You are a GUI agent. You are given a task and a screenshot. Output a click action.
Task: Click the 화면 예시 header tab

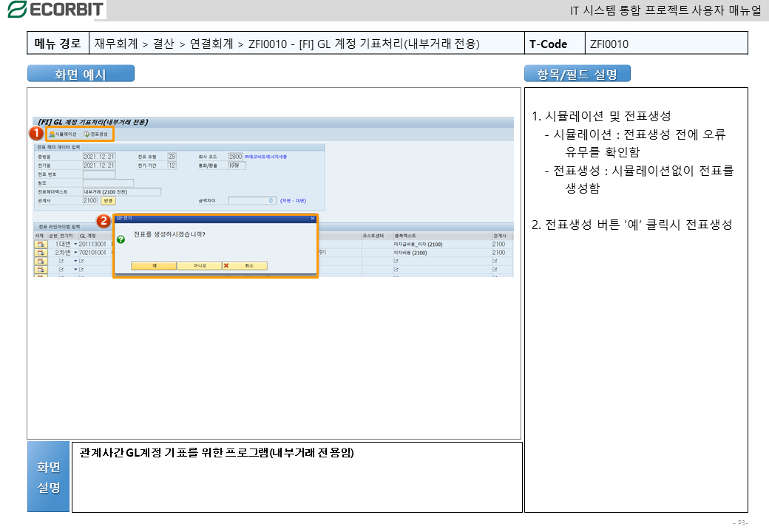click(x=81, y=74)
